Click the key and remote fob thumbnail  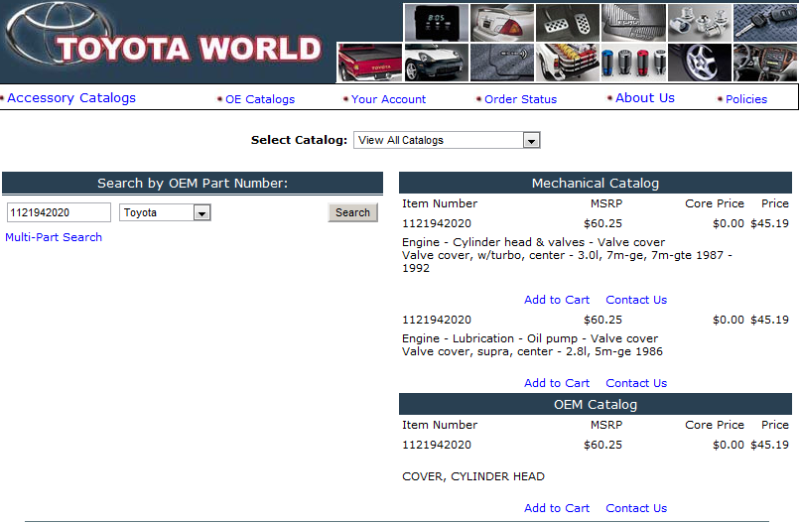pos(765,22)
